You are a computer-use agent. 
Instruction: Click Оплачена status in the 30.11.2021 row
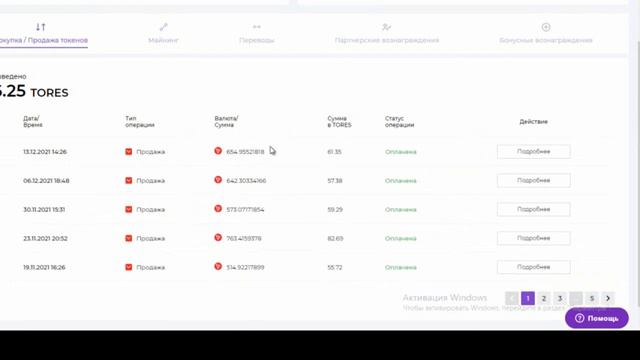pyautogui.click(x=400, y=209)
